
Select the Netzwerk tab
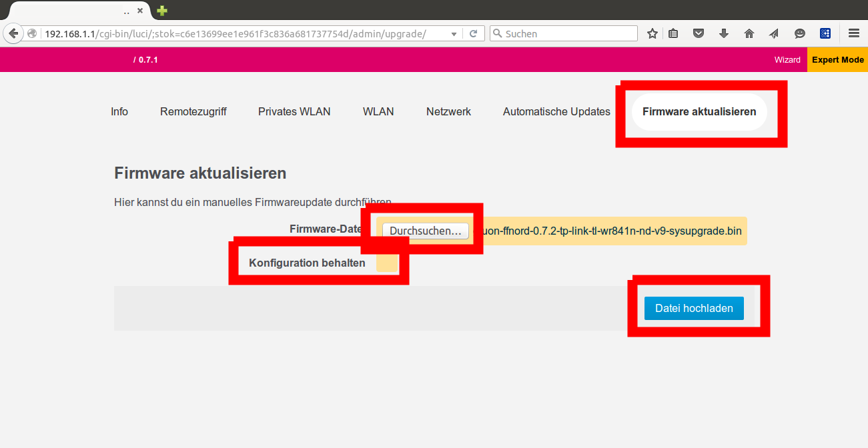[448, 112]
